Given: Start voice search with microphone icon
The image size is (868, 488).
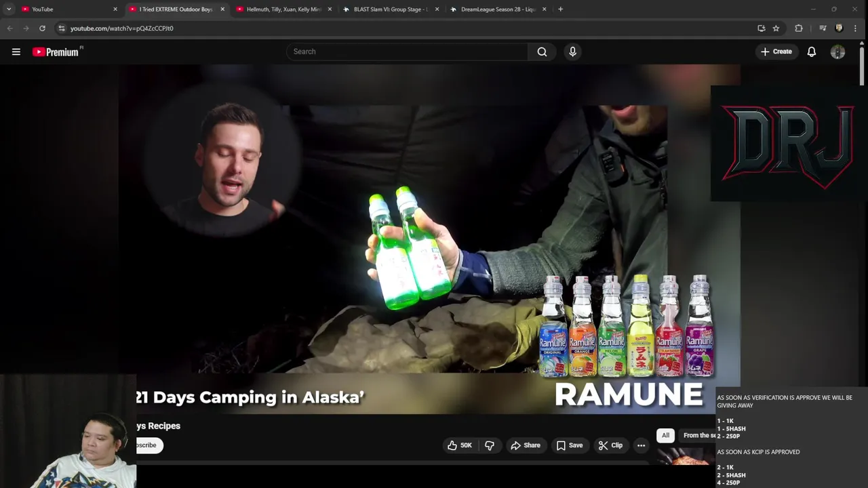Looking at the screenshot, I should point(573,52).
